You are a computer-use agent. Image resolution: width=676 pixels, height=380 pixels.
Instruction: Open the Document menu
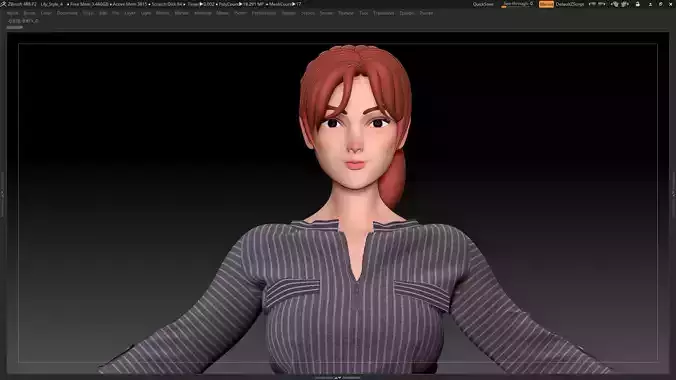point(67,13)
